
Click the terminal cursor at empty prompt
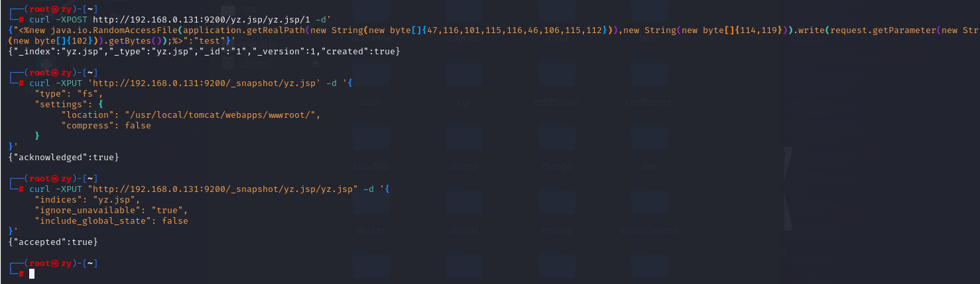(31, 273)
